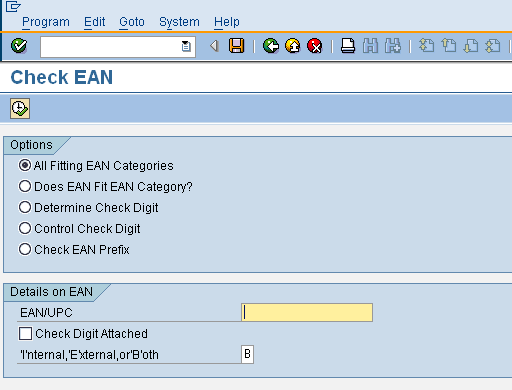
Task: Cancel with the red X icon
Action: (315, 46)
